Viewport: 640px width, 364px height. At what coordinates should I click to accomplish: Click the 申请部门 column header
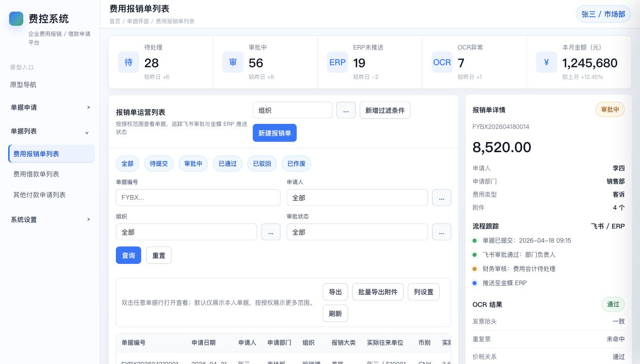(279, 343)
